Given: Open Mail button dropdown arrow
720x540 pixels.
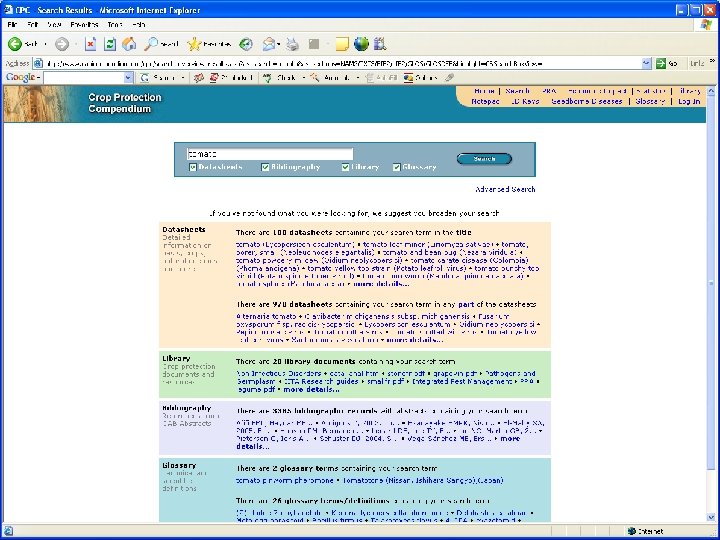Looking at the screenshot, I should [x=278, y=44].
